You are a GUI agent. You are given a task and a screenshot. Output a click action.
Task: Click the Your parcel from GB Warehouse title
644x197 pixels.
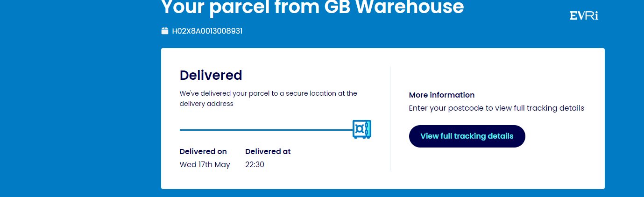[312, 7]
